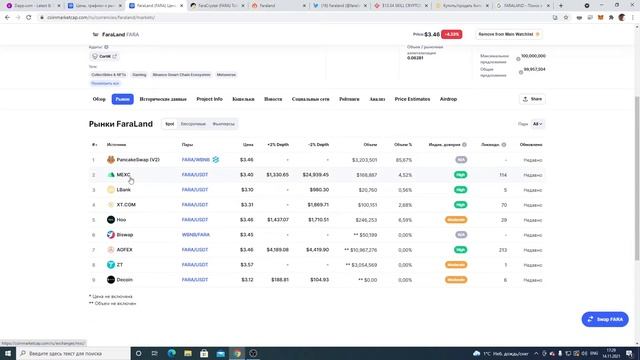Click the Metaverse tag
The image size is (640, 360).
[x=226, y=75]
